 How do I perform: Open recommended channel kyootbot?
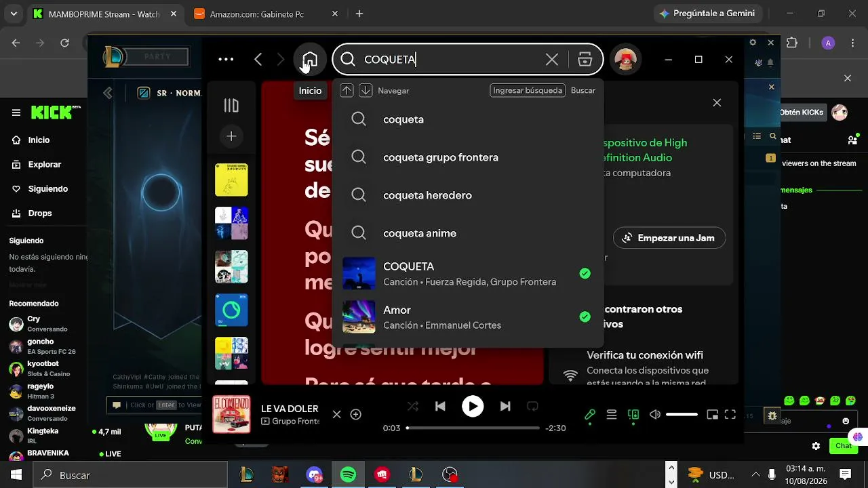43,369
